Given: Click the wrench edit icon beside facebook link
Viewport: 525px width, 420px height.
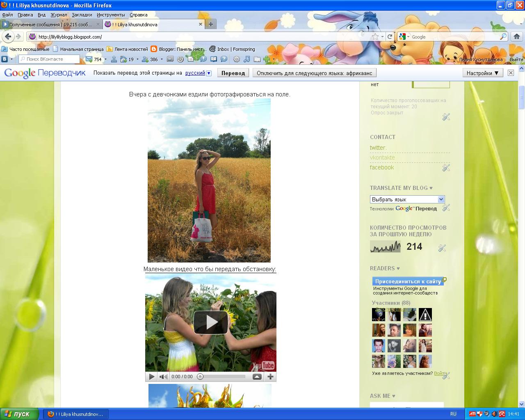Looking at the screenshot, I should (446, 167).
